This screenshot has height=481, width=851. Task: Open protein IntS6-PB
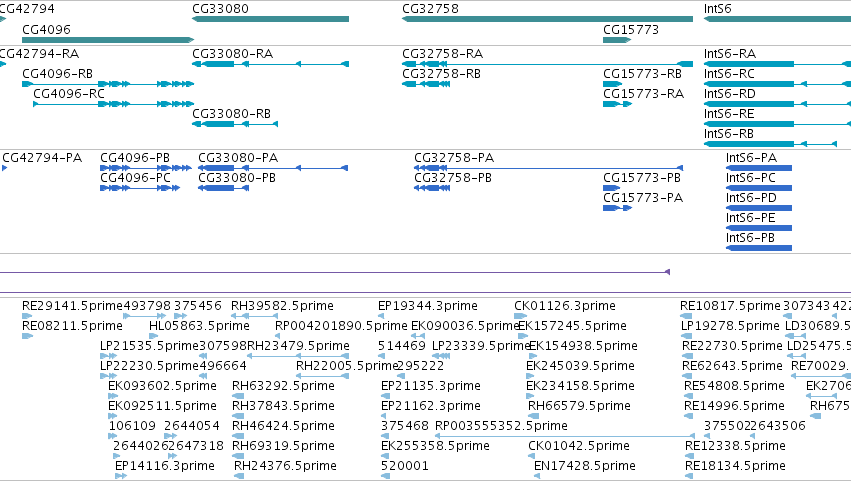click(x=750, y=238)
